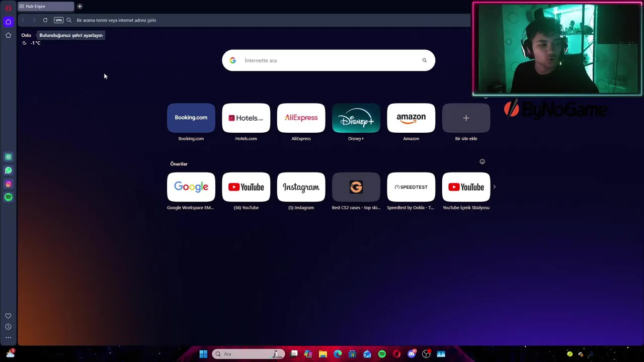Open the history clock icon in sidebar
The image size is (644, 362).
pyautogui.click(x=8, y=327)
